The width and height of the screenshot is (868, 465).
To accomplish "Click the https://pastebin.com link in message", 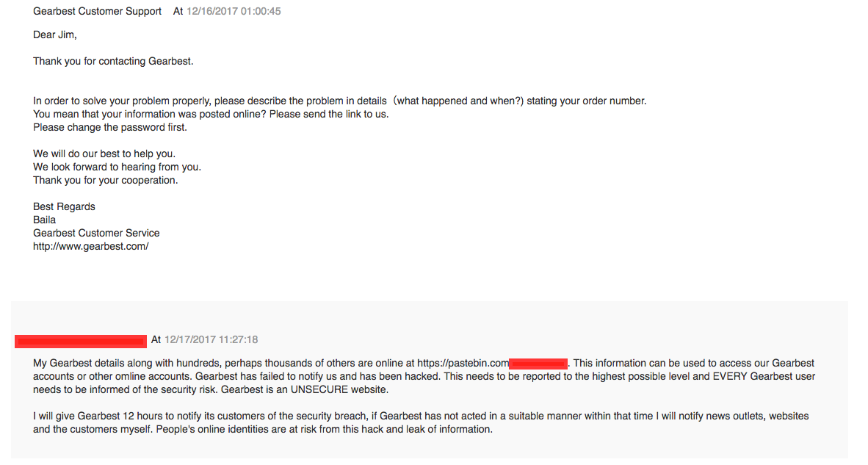I will (x=463, y=363).
